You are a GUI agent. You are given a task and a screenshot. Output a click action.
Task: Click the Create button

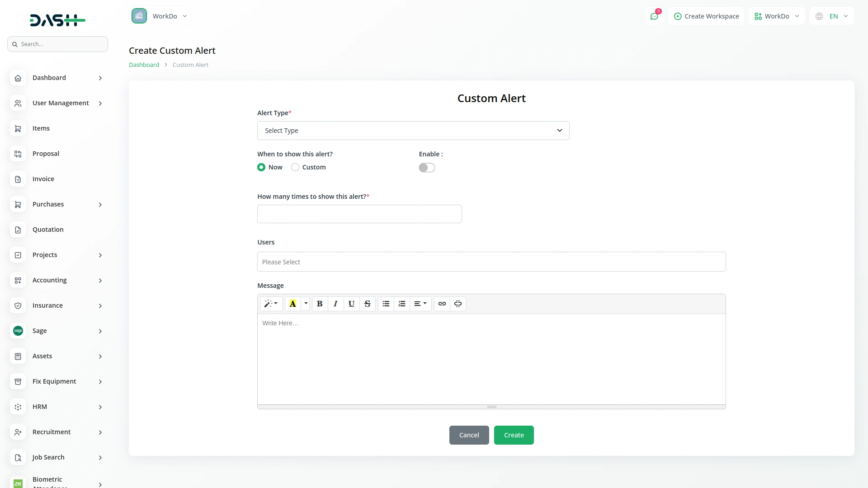coord(514,435)
